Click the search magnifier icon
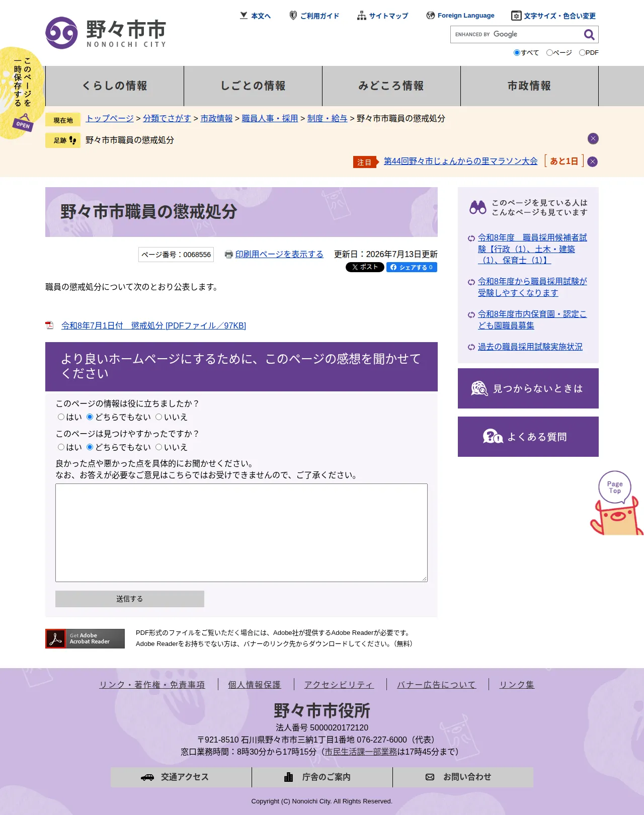644x815 pixels. [589, 34]
